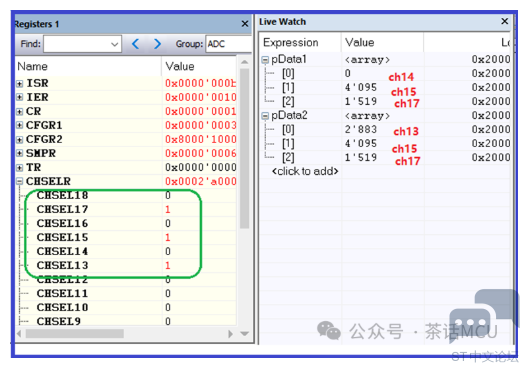The height and width of the screenshot is (372, 528).
Task: Select pData2 element [2]
Action: click(386, 158)
